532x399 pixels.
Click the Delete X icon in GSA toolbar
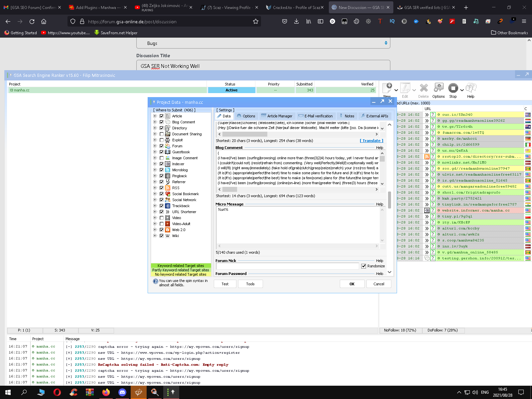click(424, 88)
